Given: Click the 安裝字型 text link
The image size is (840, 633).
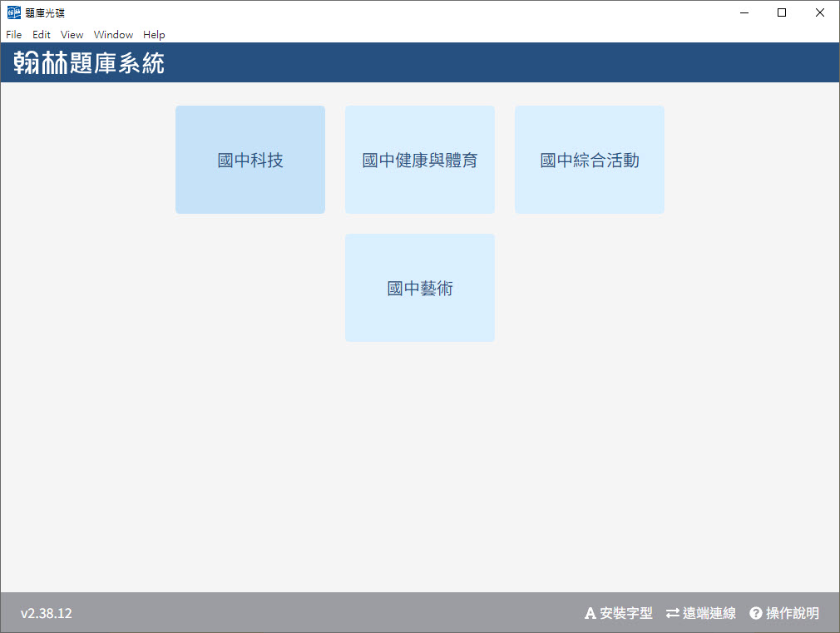Looking at the screenshot, I should (625, 613).
